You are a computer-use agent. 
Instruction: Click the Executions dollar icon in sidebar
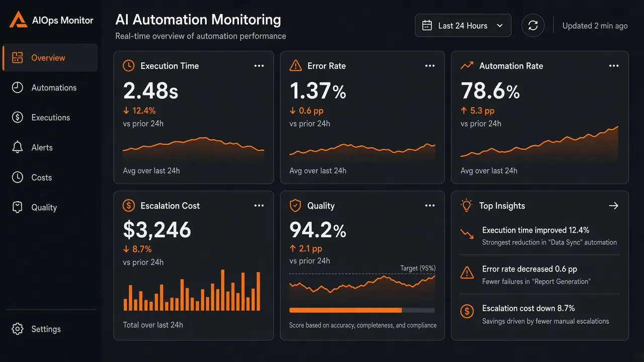tap(18, 117)
